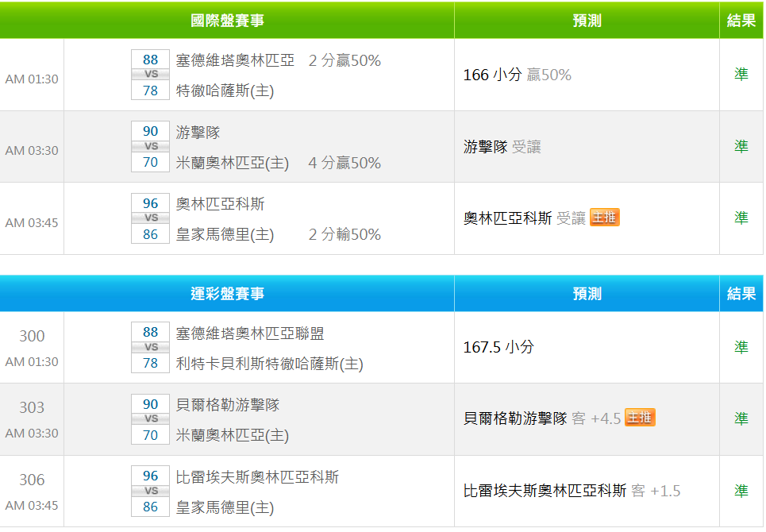766x532 pixels.
Task: Click result 準 for 166 小分 prediction
Action: [741, 75]
